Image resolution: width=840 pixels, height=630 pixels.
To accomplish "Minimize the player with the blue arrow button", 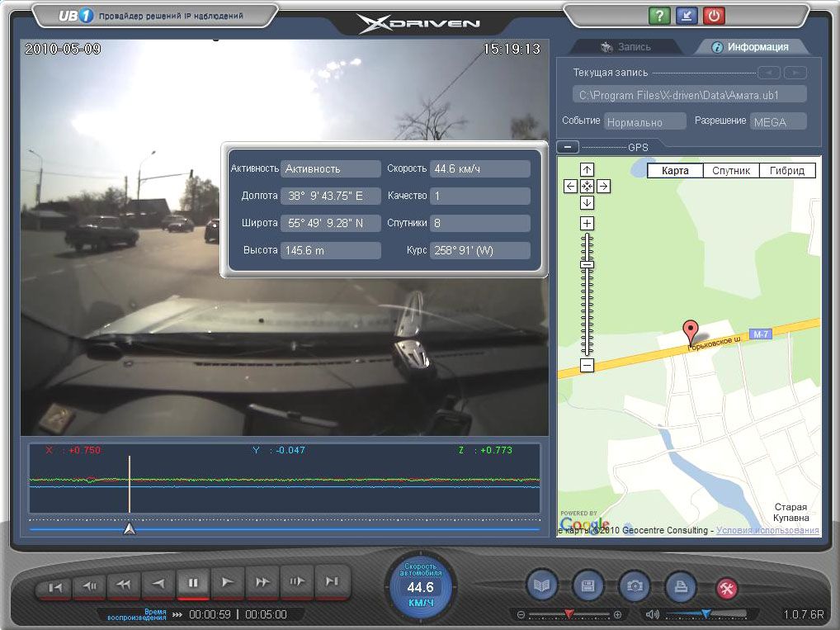I will [x=687, y=16].
